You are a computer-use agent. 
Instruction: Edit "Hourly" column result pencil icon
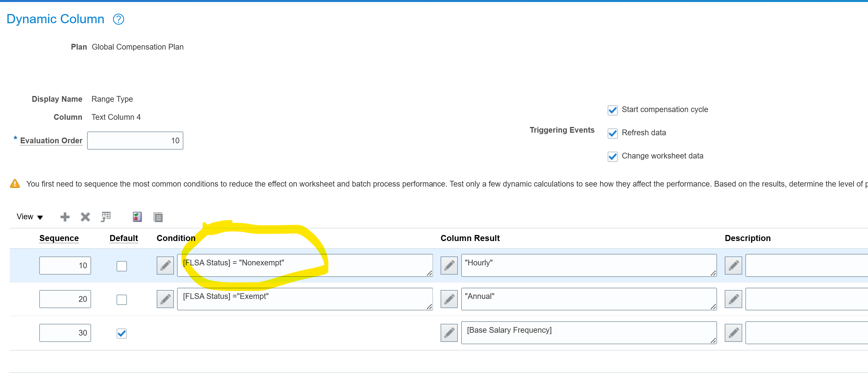tap(449, 265)
